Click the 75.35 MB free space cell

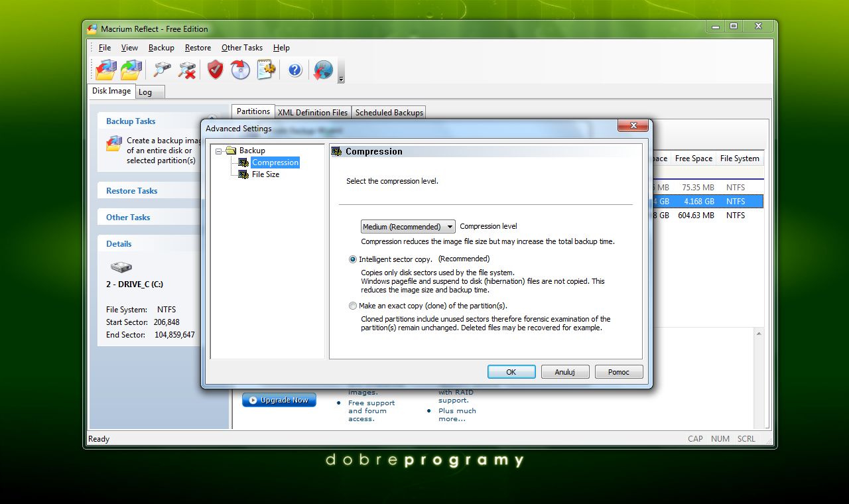click(698, 188)
